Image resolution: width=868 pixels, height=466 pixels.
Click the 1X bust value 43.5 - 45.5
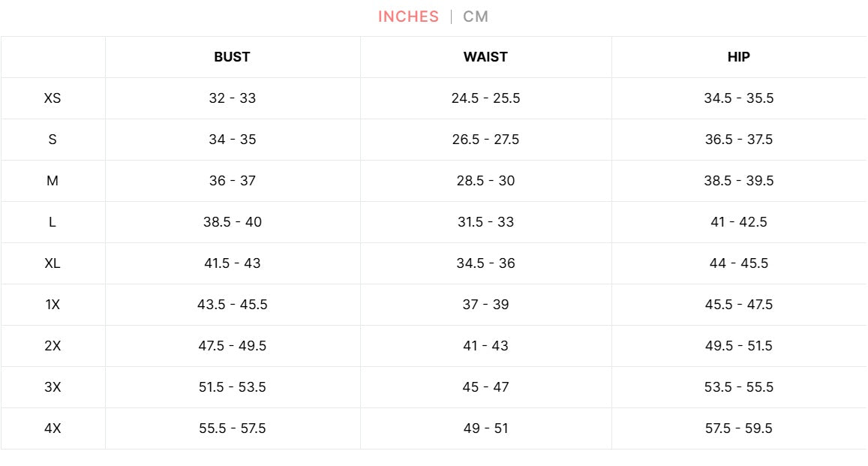coord(232,305)
